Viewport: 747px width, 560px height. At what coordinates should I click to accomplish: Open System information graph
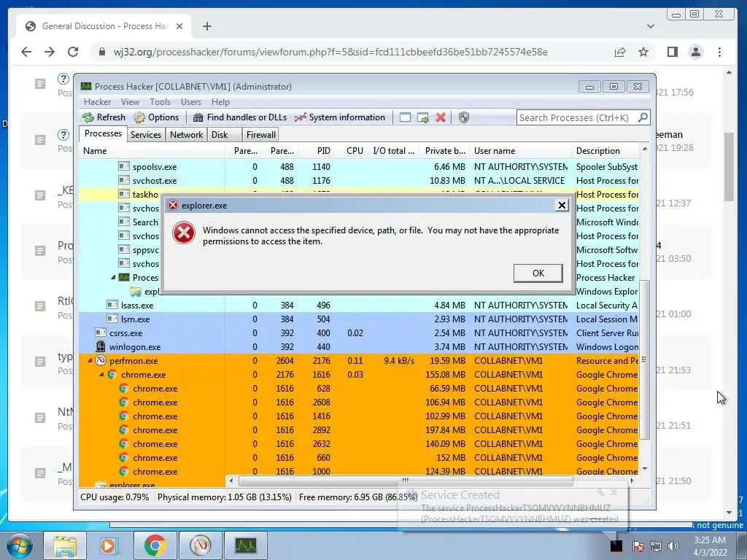point(340,117)
